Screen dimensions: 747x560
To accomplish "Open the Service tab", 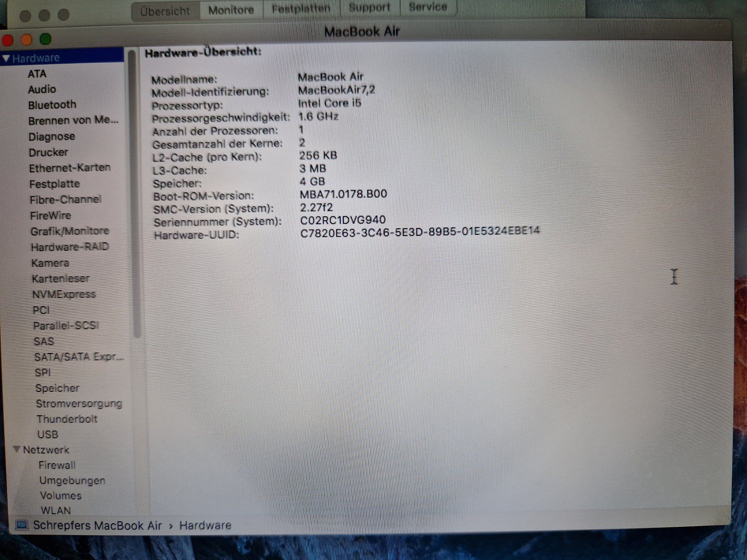I will click(x=428, y=7).
